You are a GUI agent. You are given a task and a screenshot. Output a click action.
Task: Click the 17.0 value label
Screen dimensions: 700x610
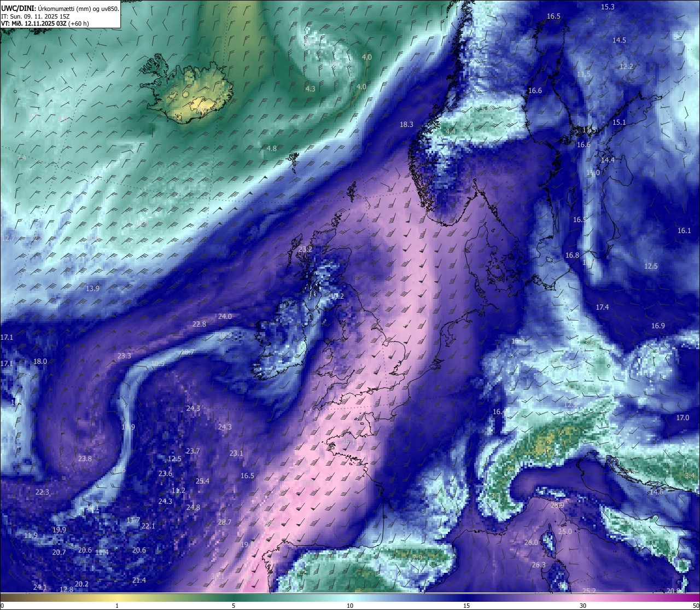click(682, 418)
